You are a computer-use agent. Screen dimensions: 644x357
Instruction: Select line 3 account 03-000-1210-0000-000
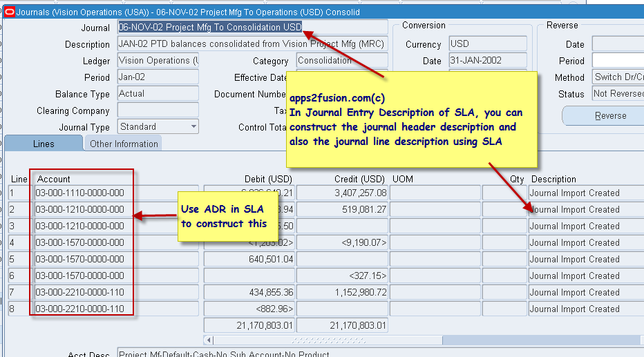tap(116, 226)
